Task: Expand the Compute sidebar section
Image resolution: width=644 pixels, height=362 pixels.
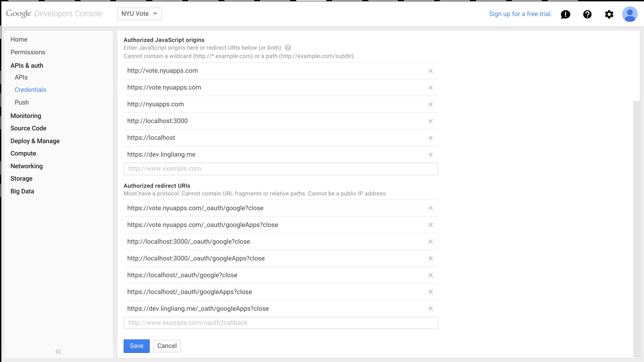Action: (23, 154)
